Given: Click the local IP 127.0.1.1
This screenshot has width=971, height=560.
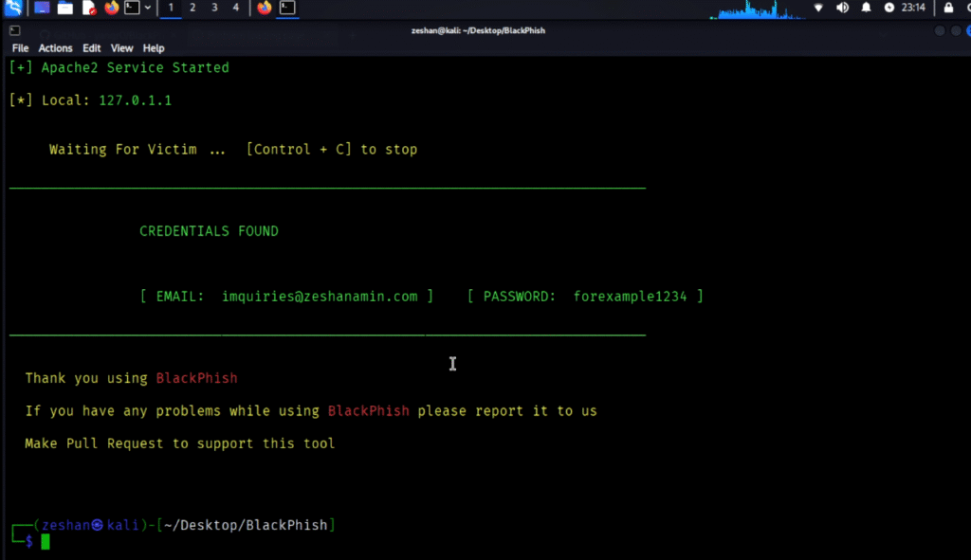Looking at the screenshot, I should [135, 100].
